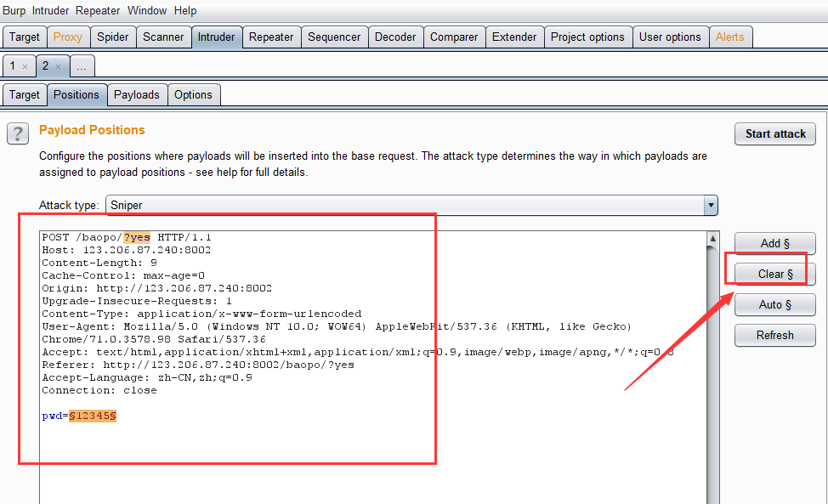Click the Content-Length: 9 header line
Viewport: 828px width, 504px height.
(99, 263)
